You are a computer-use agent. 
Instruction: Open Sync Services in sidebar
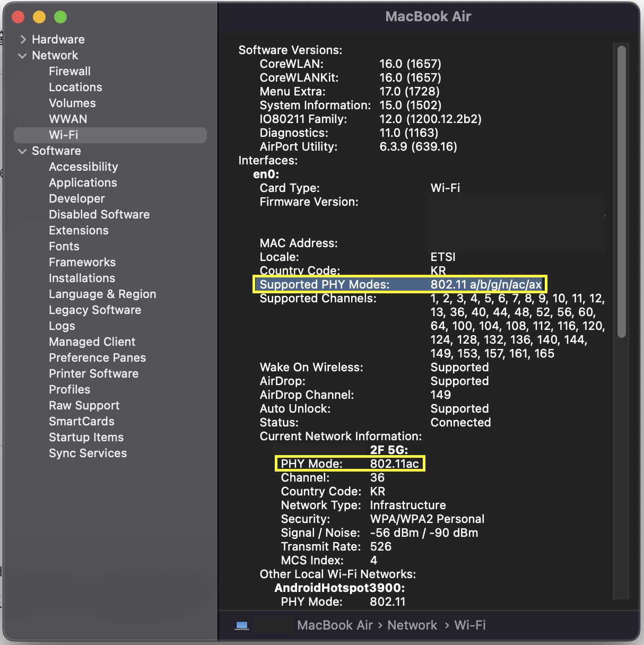88,453
